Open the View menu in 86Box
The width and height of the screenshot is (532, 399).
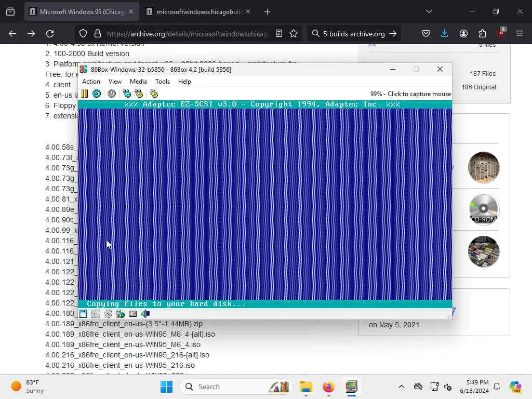[115, 82]
